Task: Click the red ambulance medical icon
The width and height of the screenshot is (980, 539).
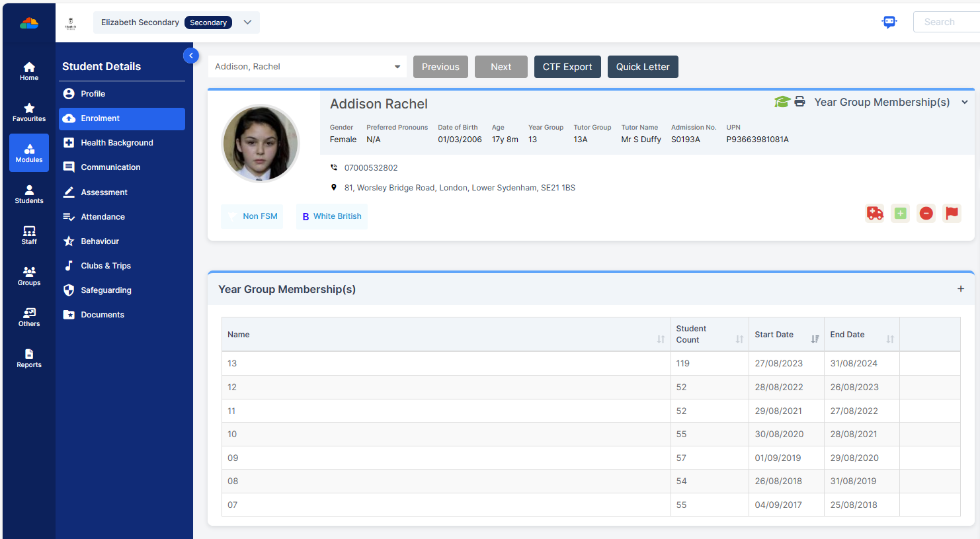Action: coord(875,213)
